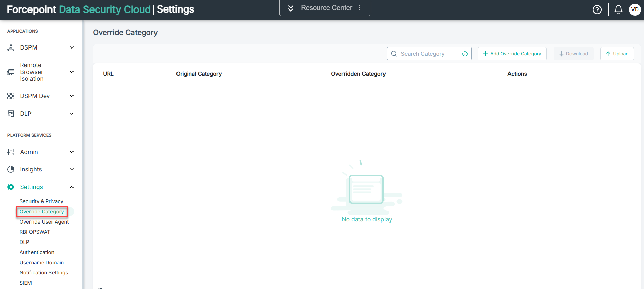
Task: Expand the Remote Browser Isolation section
Action: click(72, 72)
